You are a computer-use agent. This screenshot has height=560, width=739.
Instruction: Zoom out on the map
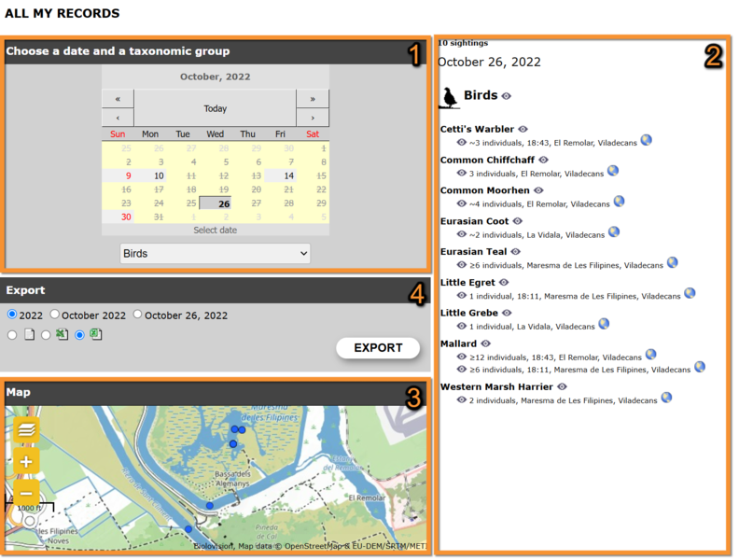point(26,494)
